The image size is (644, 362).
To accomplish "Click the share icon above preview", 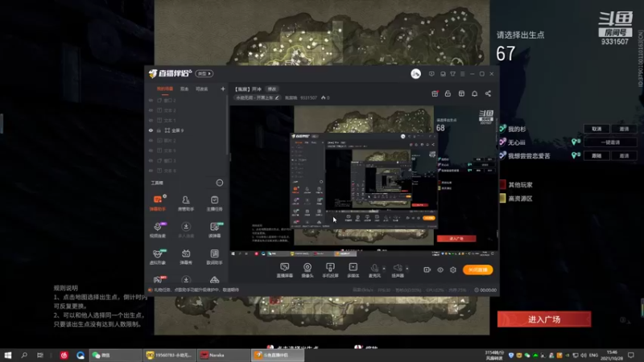I will coord(488,93).
